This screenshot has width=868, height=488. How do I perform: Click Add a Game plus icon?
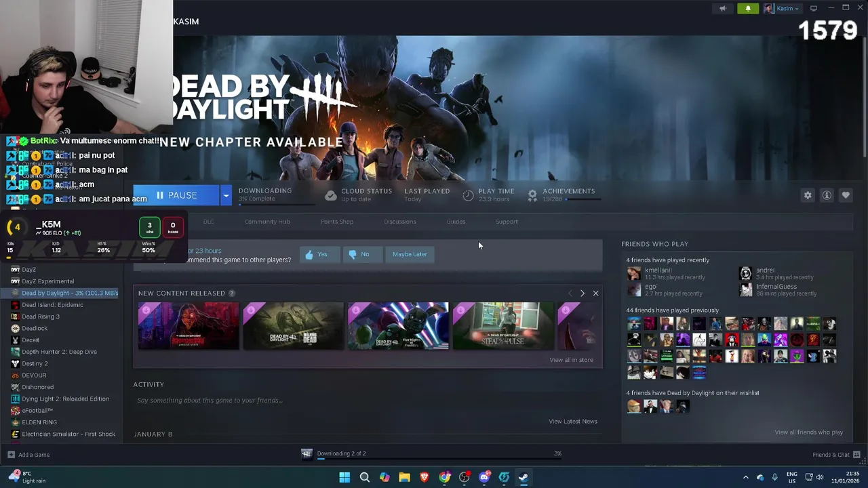11,455
